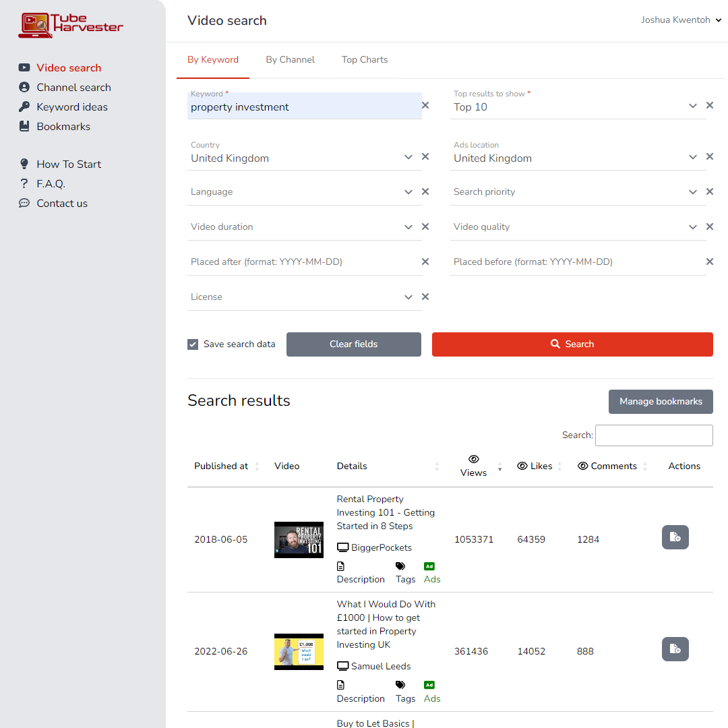Toggle the Save search data checkbox
The image size is (728, 728).
[x=193, y=344]
